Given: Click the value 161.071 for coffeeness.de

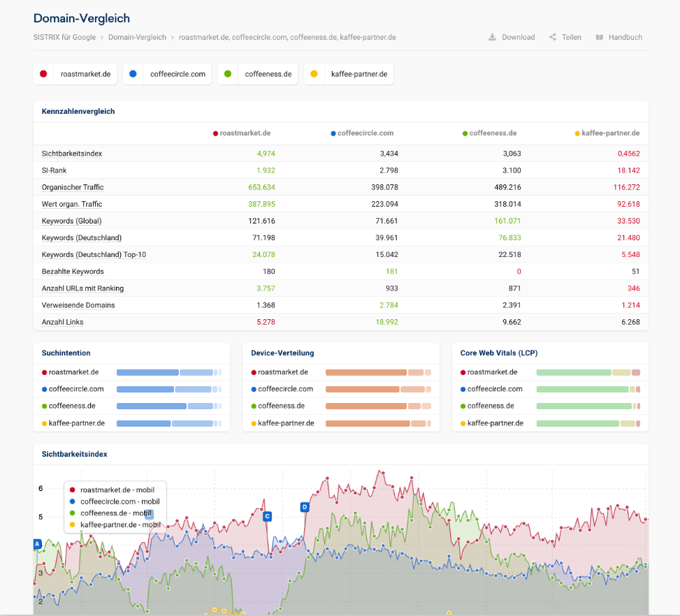Looking at the screenshot, I should [507, 221].
